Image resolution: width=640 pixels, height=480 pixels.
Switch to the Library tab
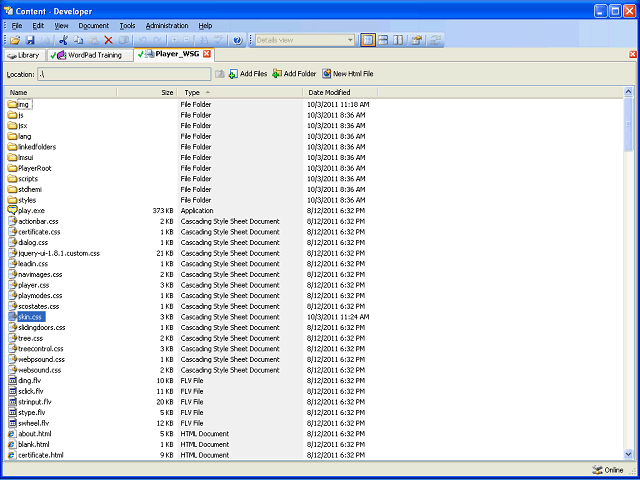[24, 56]
